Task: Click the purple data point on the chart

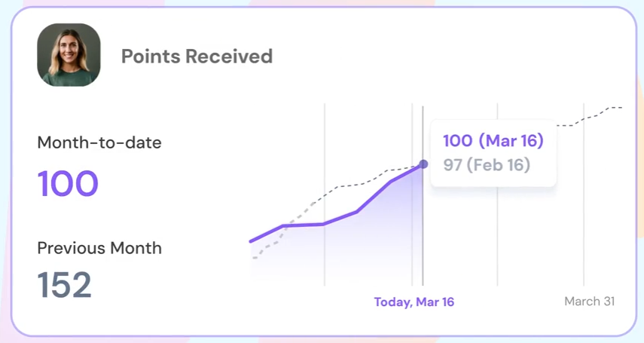Action: 423,164
